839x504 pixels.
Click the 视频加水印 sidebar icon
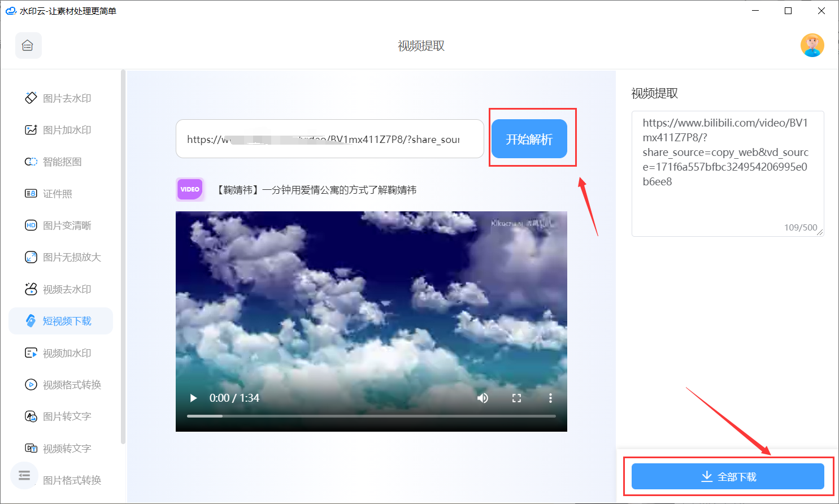point(31,353)
